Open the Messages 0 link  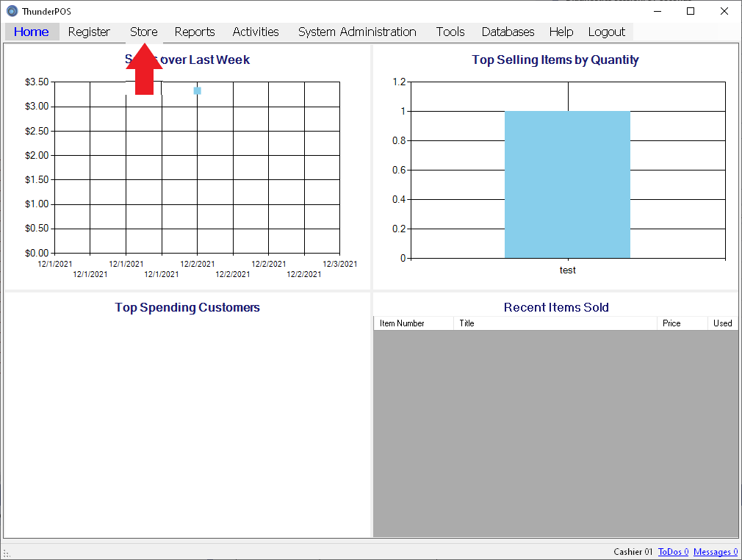click(715, 552)
